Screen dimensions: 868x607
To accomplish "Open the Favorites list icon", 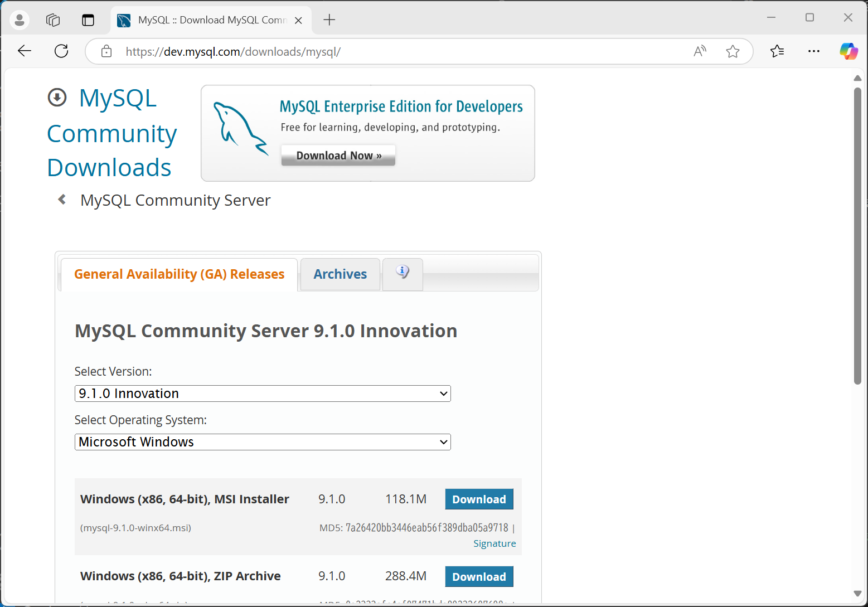I will tap(777, 51).
